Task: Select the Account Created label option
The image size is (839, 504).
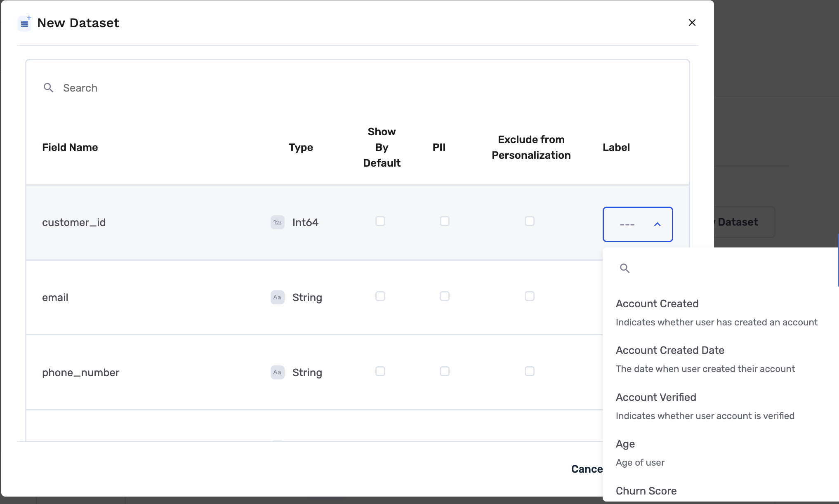Action: pyautogui.click(x=721, y=313)
